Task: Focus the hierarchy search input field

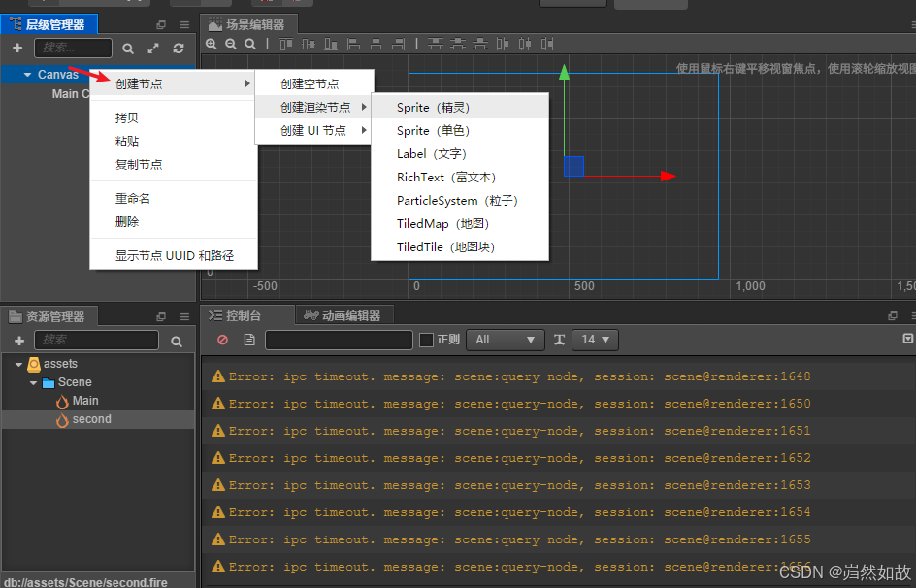Action: pos(73,48)
